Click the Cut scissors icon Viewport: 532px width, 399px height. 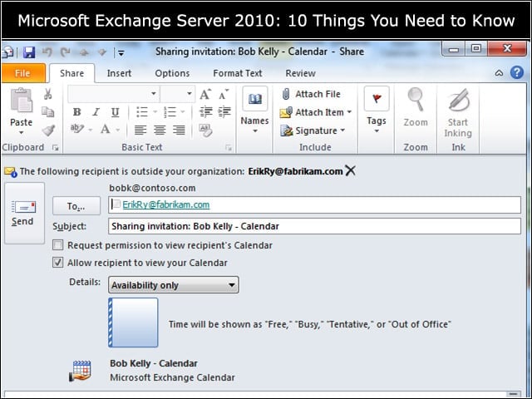click(x=48, y=94)
